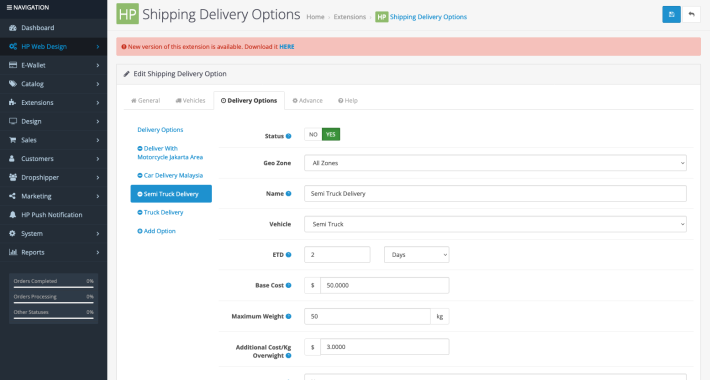The width and height of the screenshot is (710, 380).
Task: Click the Reports chart icon
Action: click(x=13, y=252)
